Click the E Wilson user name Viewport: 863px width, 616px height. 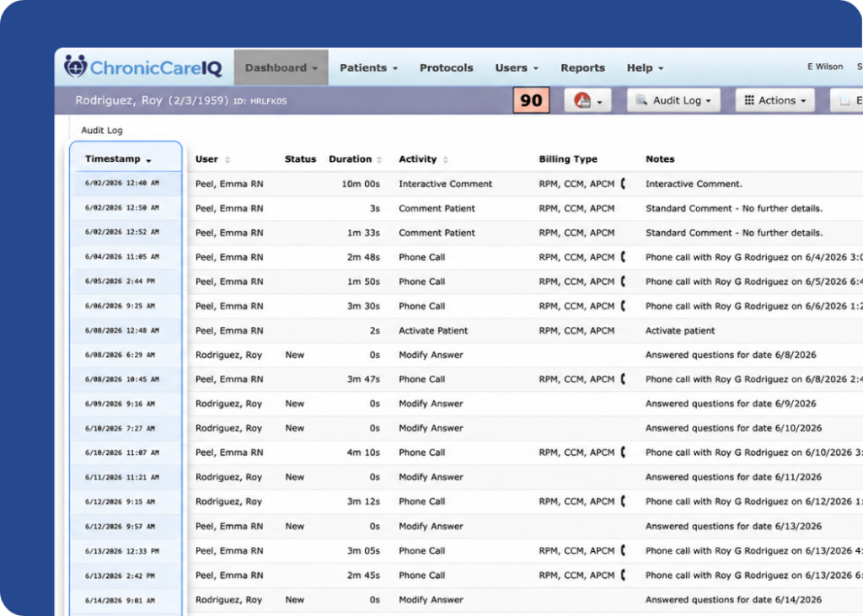click(x=824, y=67)
